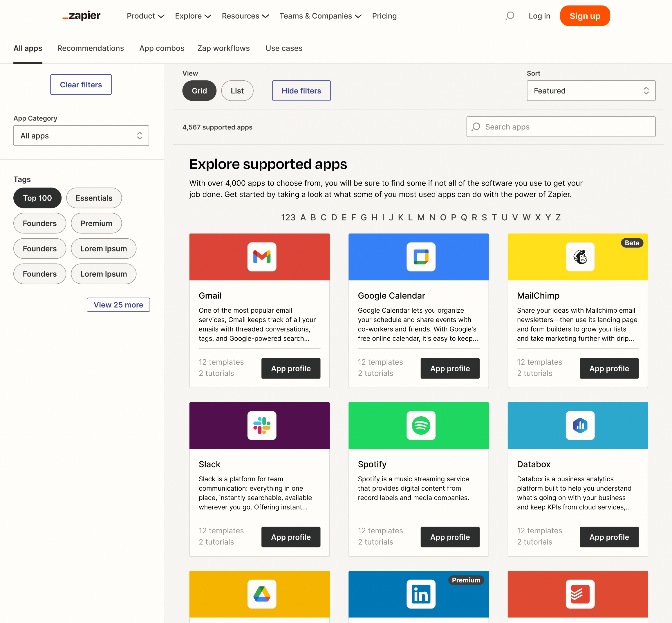
Task: Click the MailChimp monkey icon
Action: (x=580, y=257)
